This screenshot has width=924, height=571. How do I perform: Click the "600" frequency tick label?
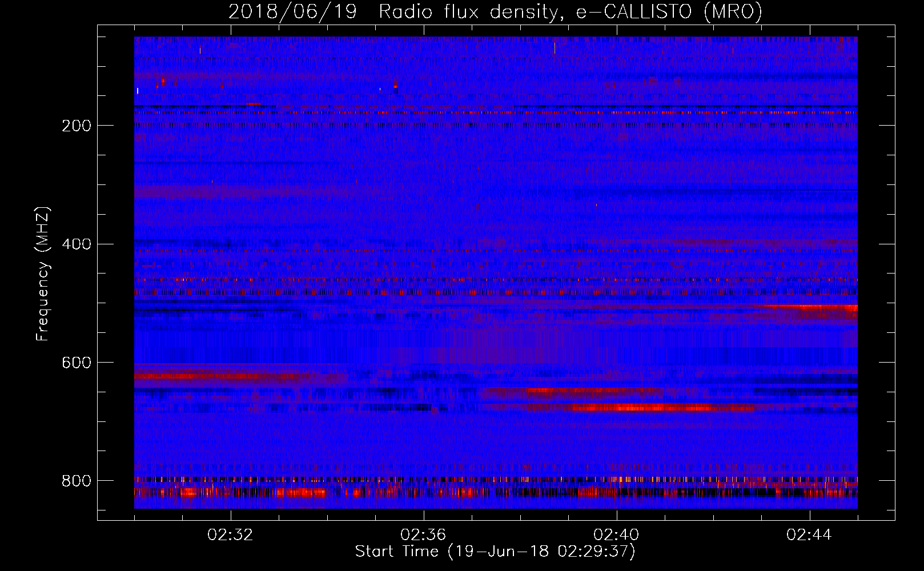(x=76, y=363)
